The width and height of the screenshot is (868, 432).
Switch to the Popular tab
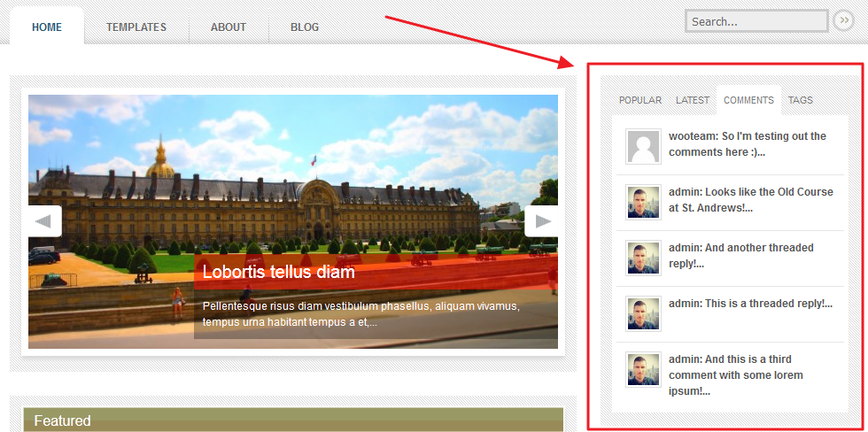click(639, 100)
